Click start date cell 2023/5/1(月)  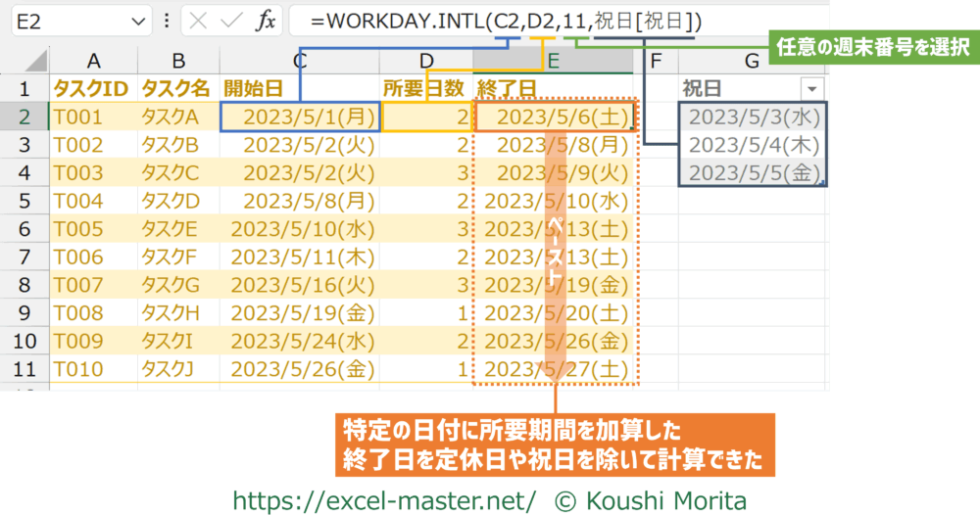300,117
